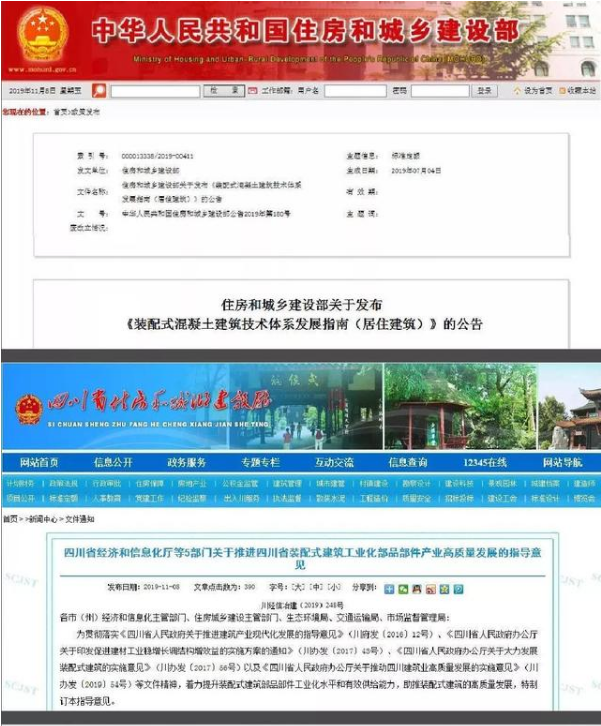The width and height of the screenshot is (601, 726).
Task: Click 标准定额 sub-navigation link
Action: tap(63, 498)
